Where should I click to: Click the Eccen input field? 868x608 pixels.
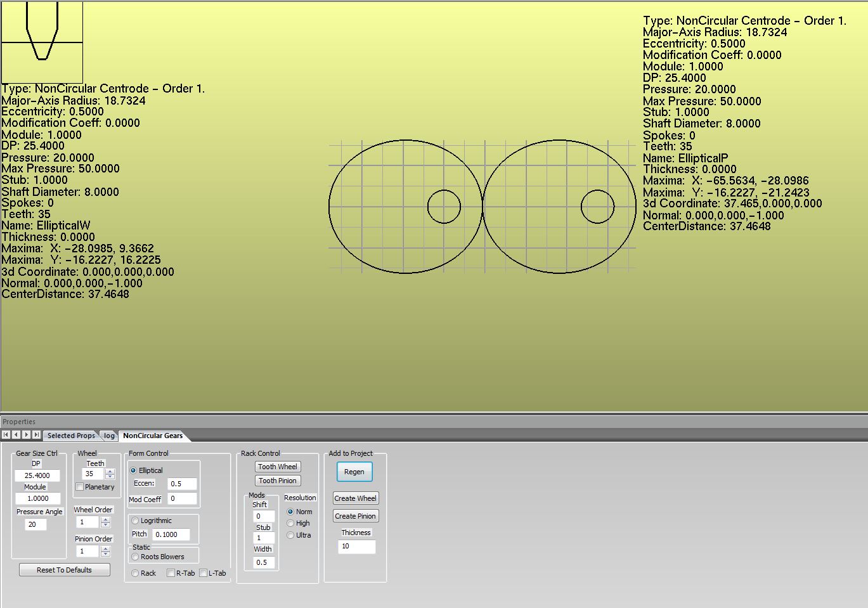[181, 484]
